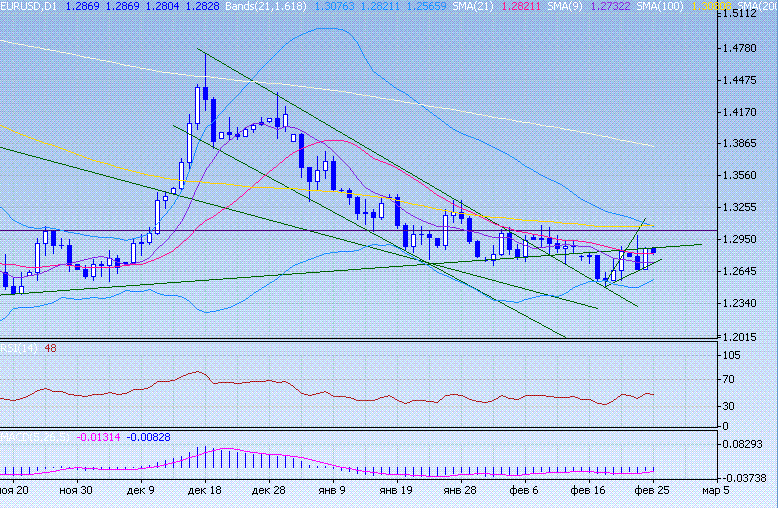Click the RSI(14) sub-window label
Screen dimensions: 778x508
point(18,348)
